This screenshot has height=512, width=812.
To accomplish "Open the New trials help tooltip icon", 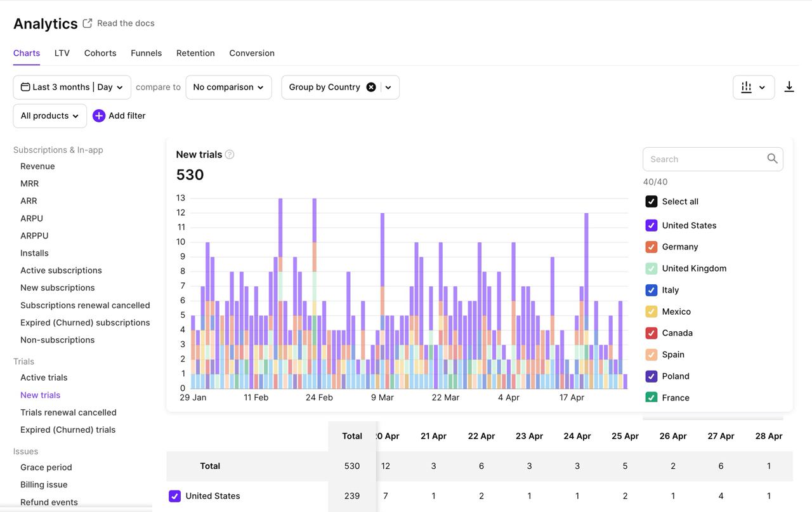I will (230, 154).
